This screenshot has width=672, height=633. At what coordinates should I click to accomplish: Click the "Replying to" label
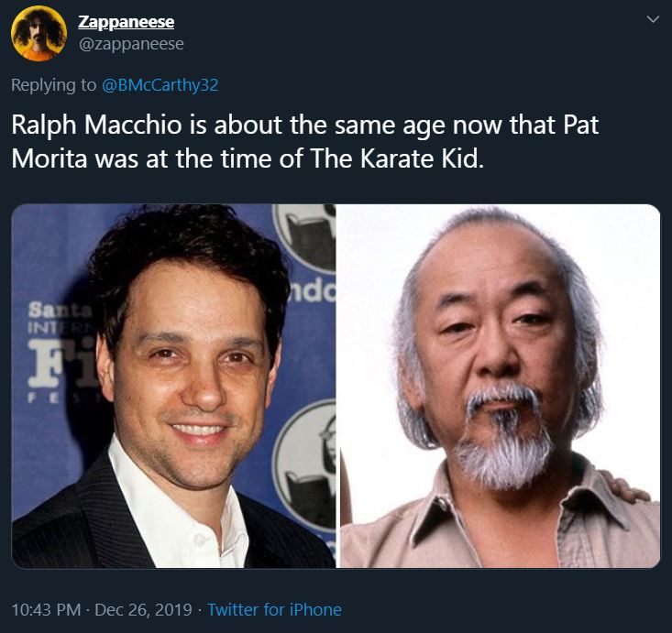pyautogui.click(x=53, y=85)
